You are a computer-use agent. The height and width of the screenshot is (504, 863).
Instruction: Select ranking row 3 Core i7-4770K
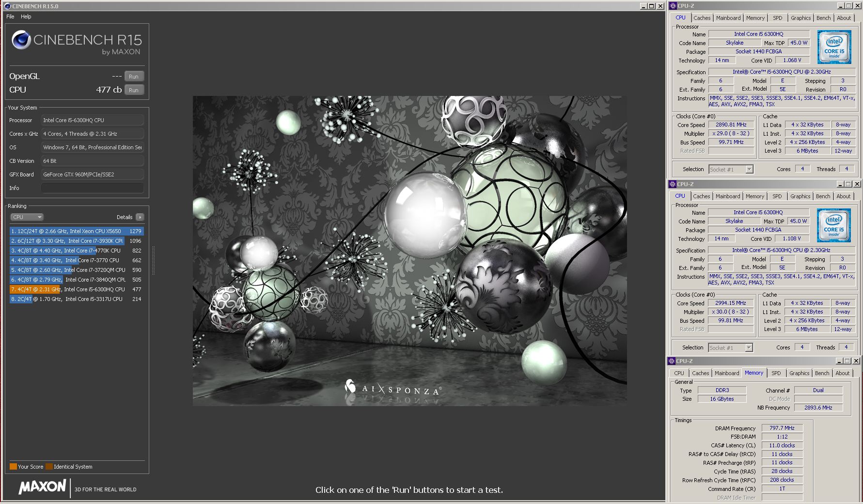click(x=77, y=251)
